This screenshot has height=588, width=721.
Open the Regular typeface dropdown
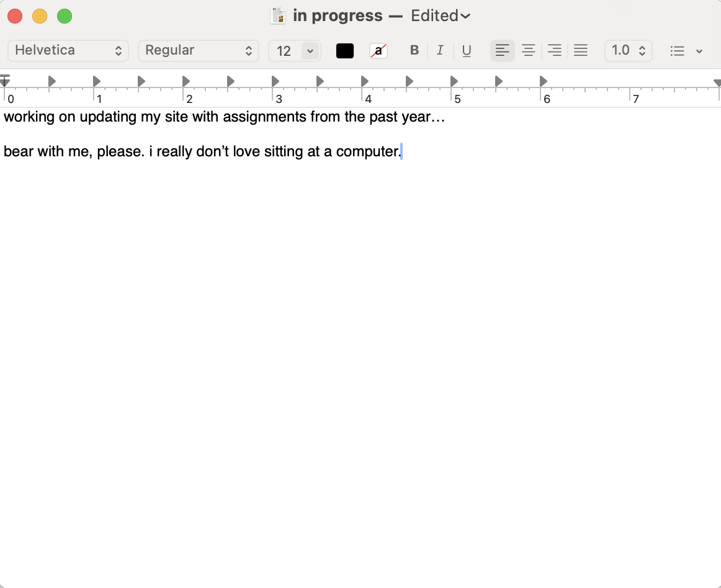198,51
